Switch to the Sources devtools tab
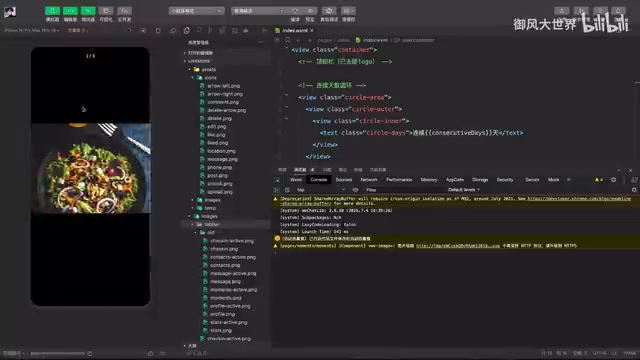This screenshot has width=640, height=360. click(344, 180)
